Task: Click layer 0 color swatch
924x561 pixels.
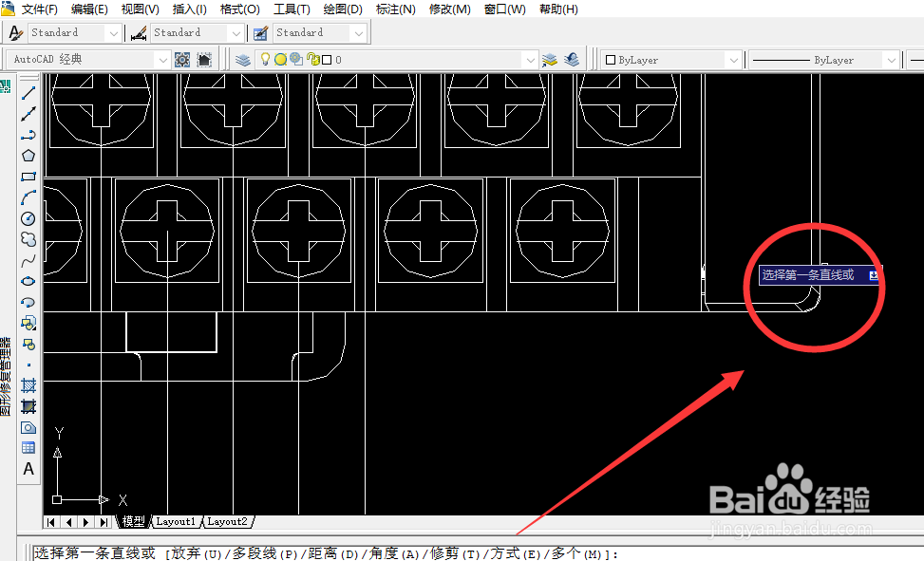Action: (x=327, y=60)
